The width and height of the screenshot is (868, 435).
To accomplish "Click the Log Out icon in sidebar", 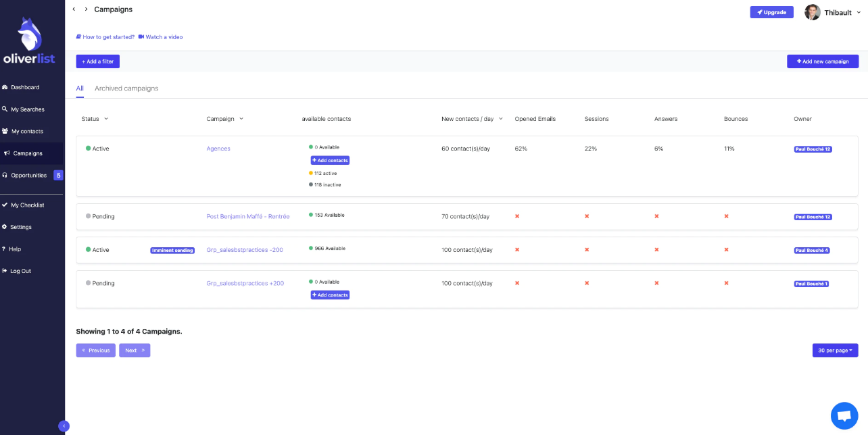I will point(5,271).
